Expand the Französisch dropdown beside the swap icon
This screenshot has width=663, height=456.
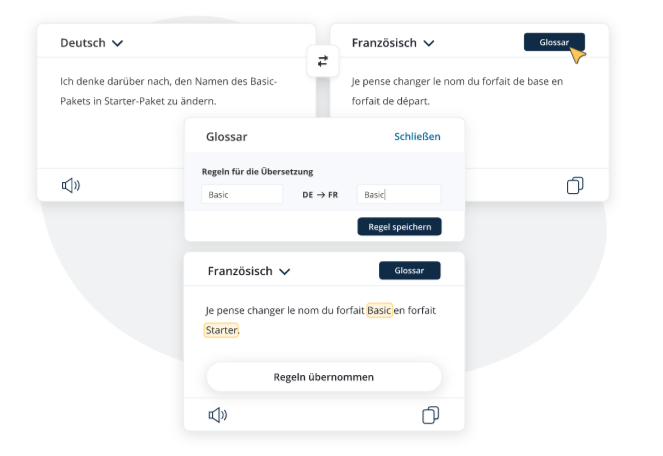393,43
